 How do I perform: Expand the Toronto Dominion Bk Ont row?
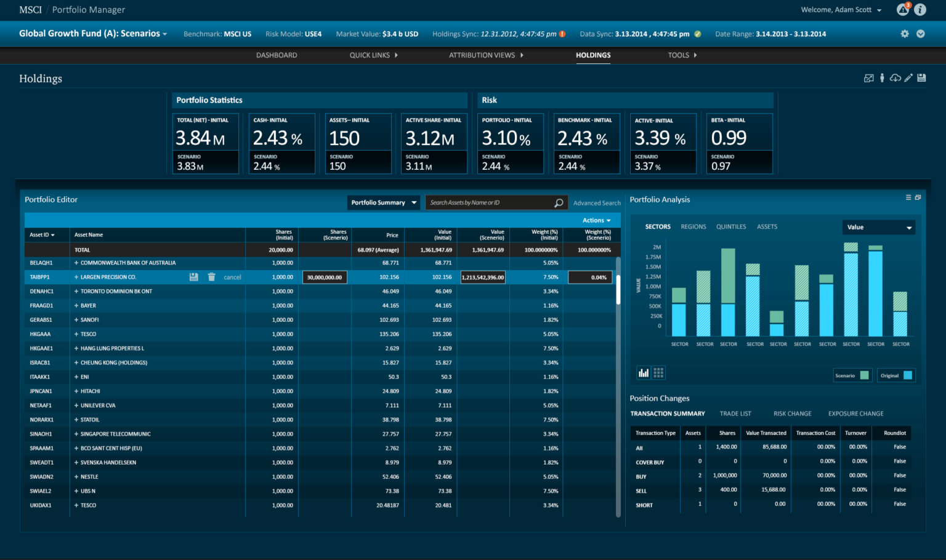[76, 291]
